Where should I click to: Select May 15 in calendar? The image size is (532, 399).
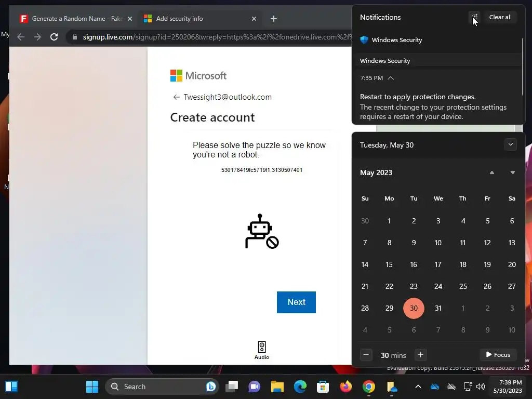(389, 264)
